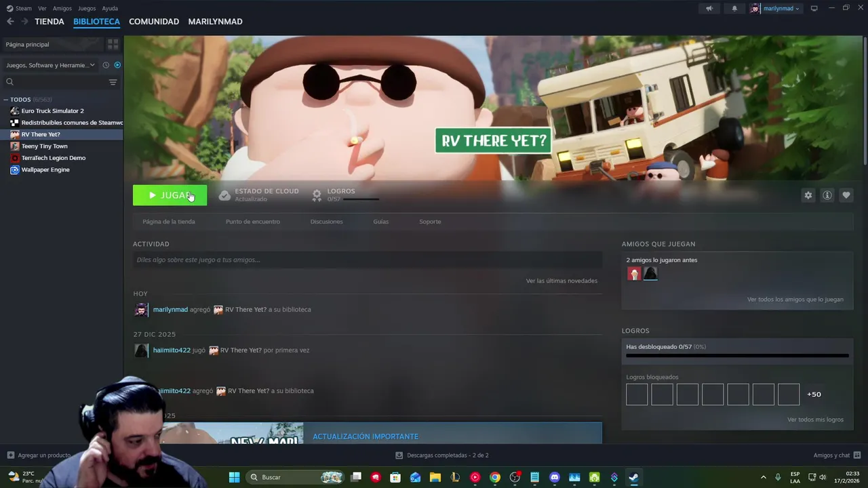The height and width of the screenshot is (488, 868).
Task: Open File Explorer from the taskbar
Action: click(435, 477)
